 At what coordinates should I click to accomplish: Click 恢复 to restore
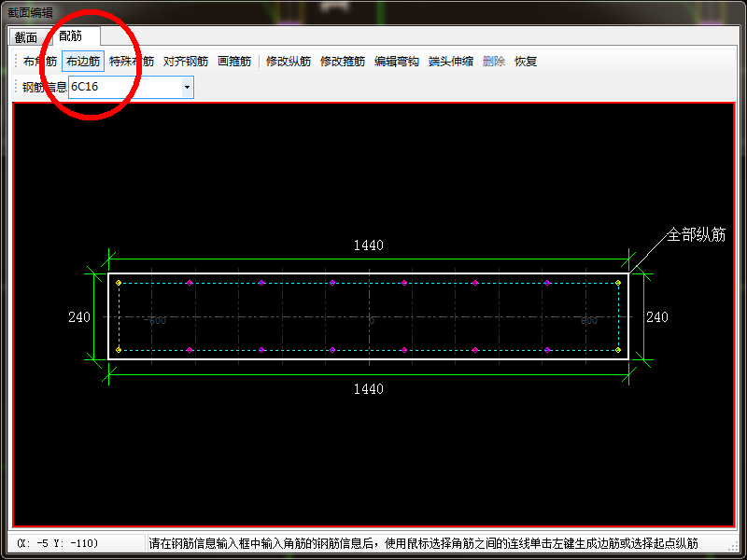(526, 62)
